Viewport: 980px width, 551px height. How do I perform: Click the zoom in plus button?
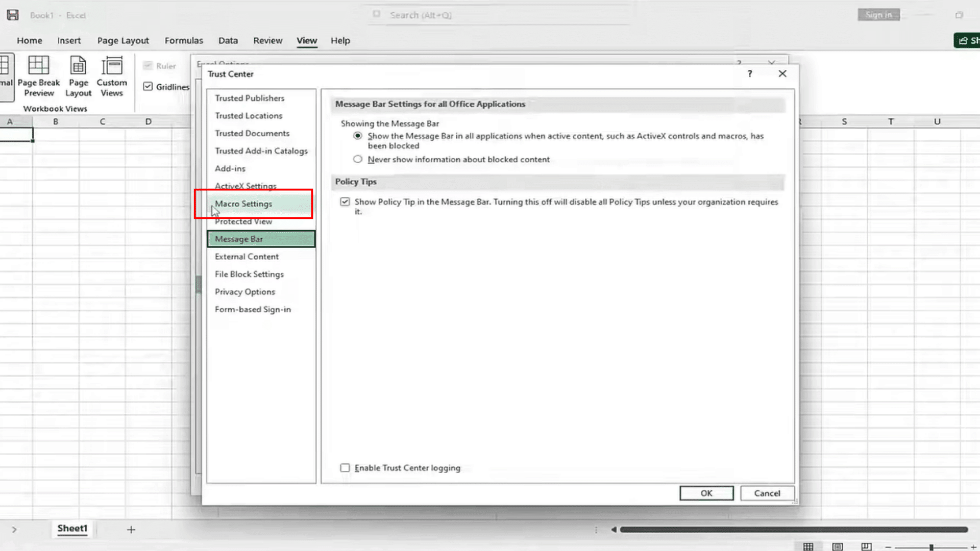pyautogui.click(x=973, y=547)
